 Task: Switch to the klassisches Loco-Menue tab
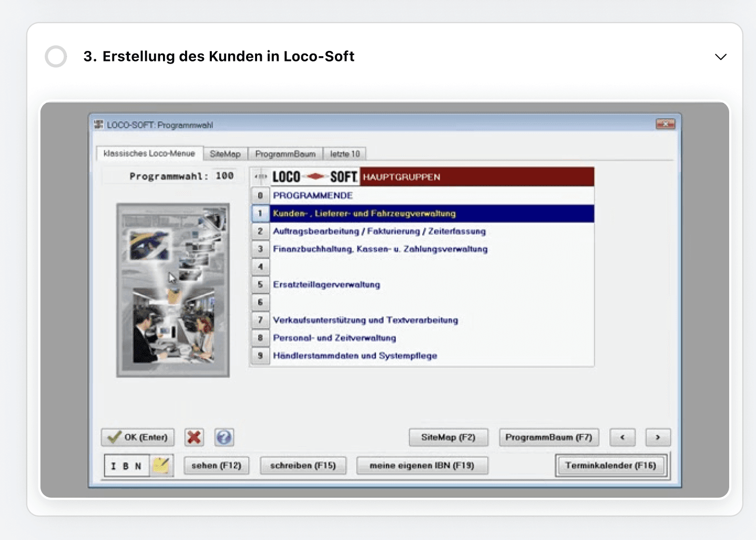tap(149, 153)
